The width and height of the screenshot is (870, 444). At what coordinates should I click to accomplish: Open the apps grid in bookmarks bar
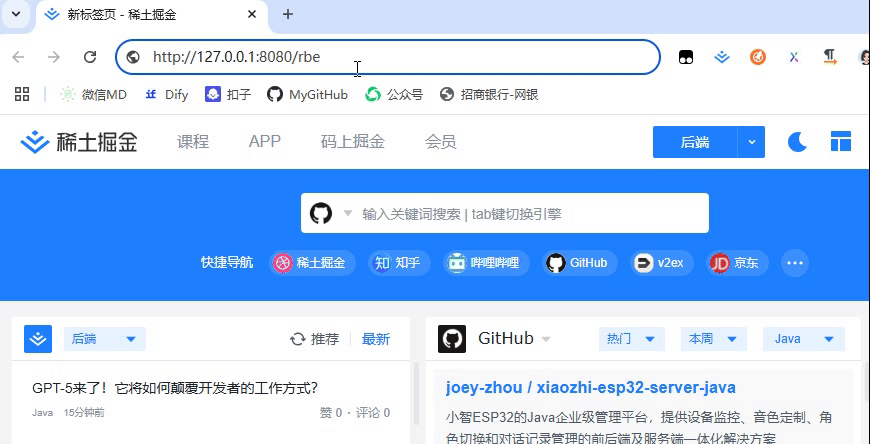pos(22,94)
